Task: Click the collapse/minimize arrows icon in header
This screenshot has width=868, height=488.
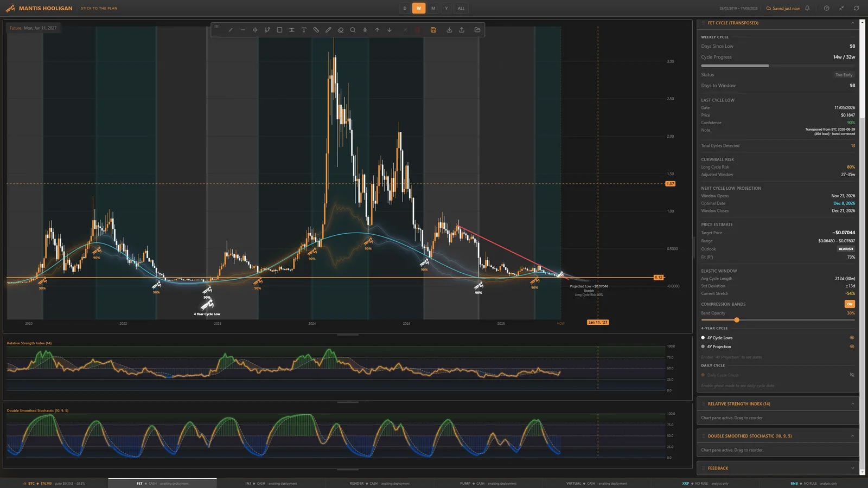Action: 841,8
